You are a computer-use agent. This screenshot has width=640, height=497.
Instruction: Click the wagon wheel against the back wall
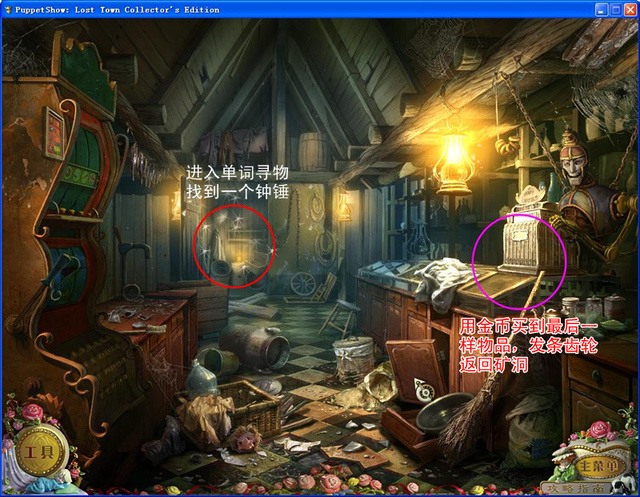pyautogui.click(x=303, y=284)
